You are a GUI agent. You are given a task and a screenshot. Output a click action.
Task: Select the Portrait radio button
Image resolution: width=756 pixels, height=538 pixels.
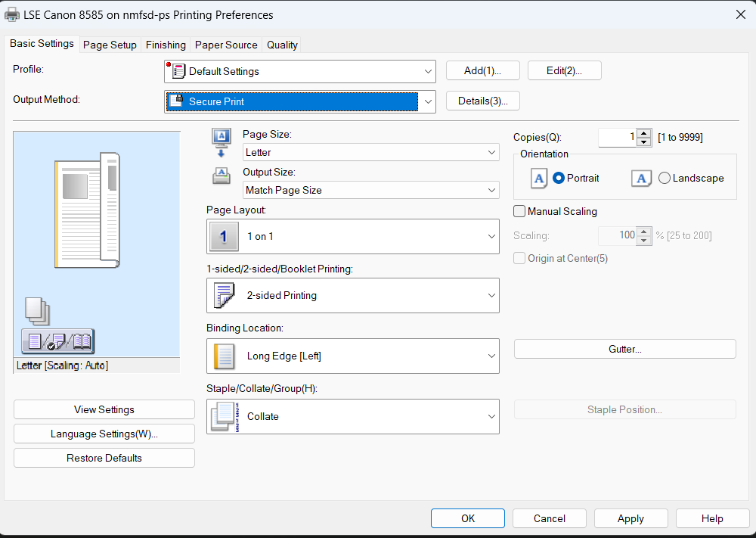[559, 178]
